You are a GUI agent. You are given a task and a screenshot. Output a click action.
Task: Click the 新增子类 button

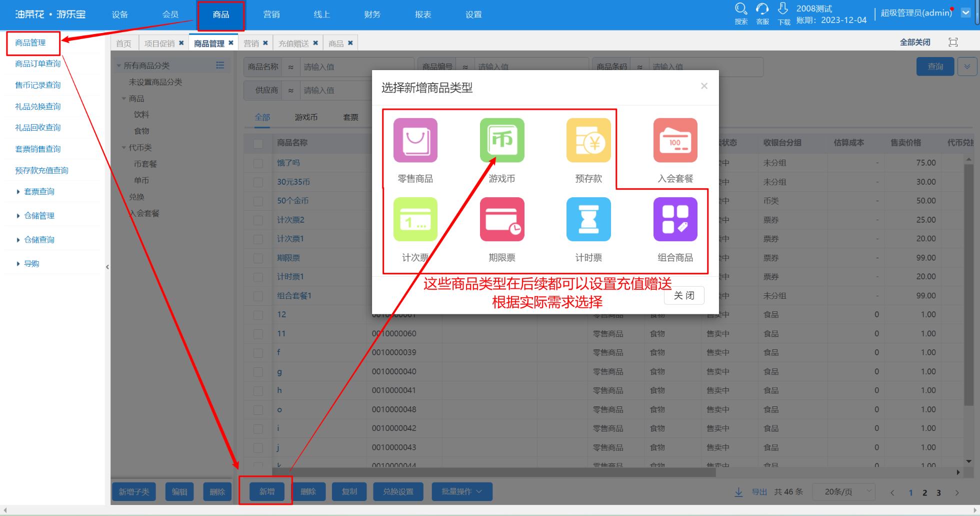click(134, 492)
